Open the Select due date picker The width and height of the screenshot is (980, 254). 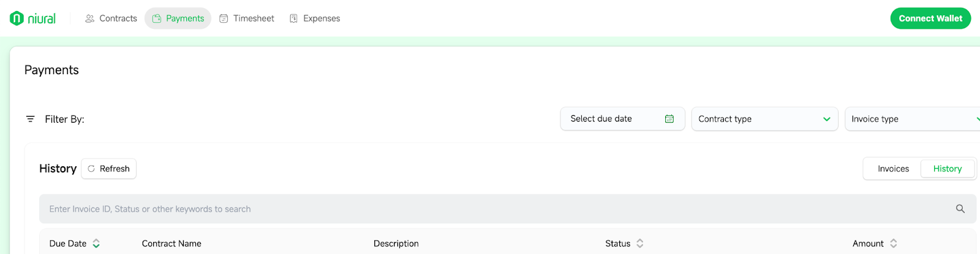click(x=622, y=119)
